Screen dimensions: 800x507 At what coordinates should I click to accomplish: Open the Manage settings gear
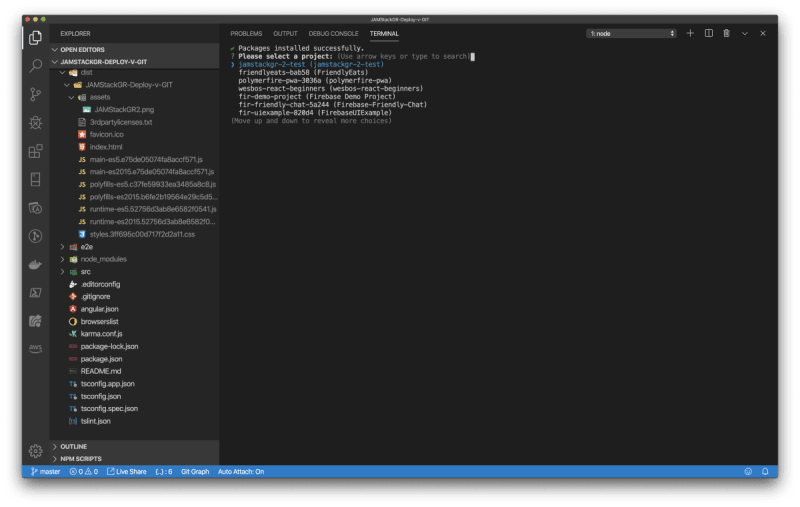(35, 451)
